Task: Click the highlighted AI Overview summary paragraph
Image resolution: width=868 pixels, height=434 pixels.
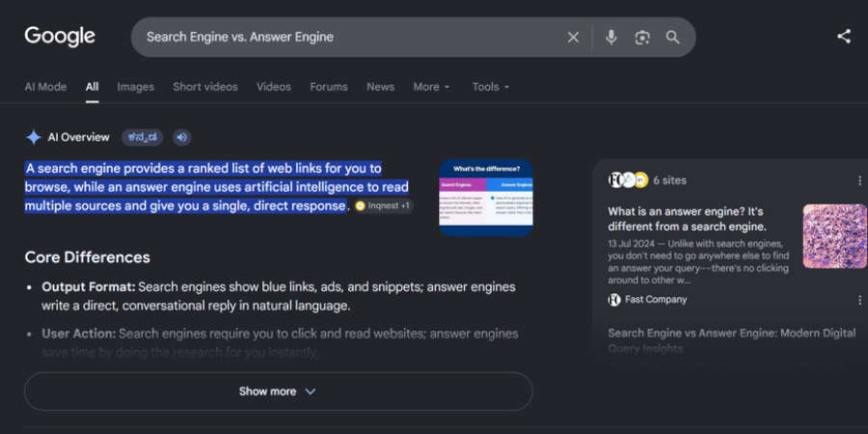Action: pos(216,187)
